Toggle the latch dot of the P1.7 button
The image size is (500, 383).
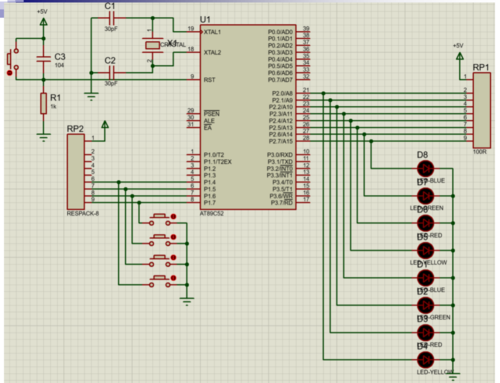(173, 217)
